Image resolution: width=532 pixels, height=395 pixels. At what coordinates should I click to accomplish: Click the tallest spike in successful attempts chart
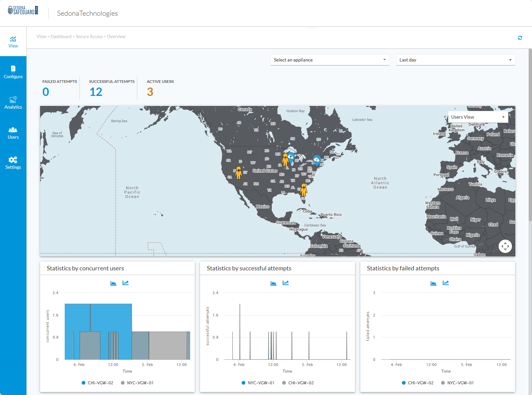[240, 332]
